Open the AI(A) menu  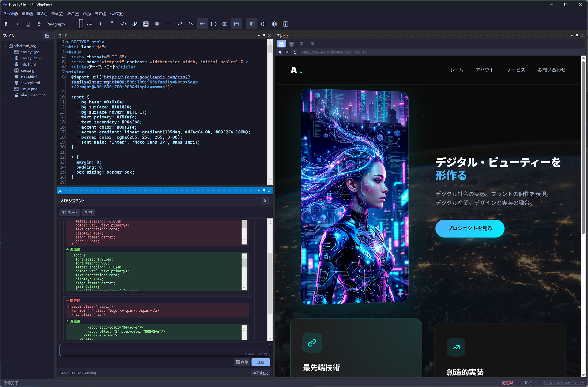click(87, 14)
